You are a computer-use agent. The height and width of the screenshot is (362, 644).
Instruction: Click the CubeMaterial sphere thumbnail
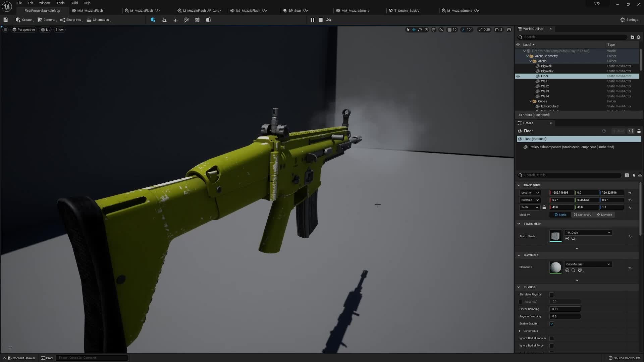[x=555, y=267]
